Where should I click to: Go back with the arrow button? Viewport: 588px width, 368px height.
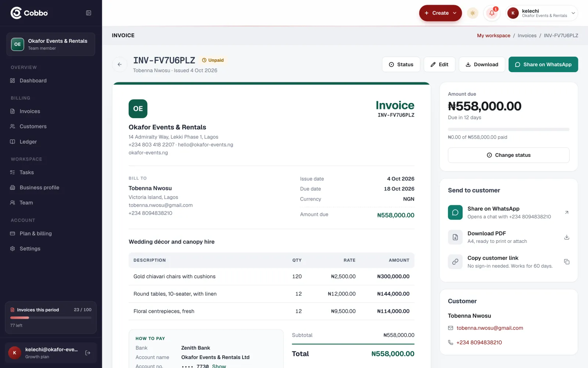pos(119,64)
